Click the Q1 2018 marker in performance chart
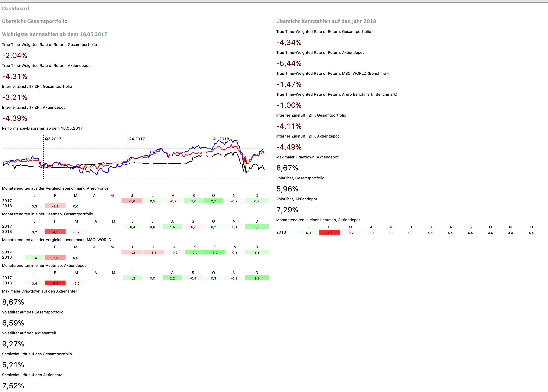The height and width of the screenshot is (392, 548). click(x=220, y=139)
